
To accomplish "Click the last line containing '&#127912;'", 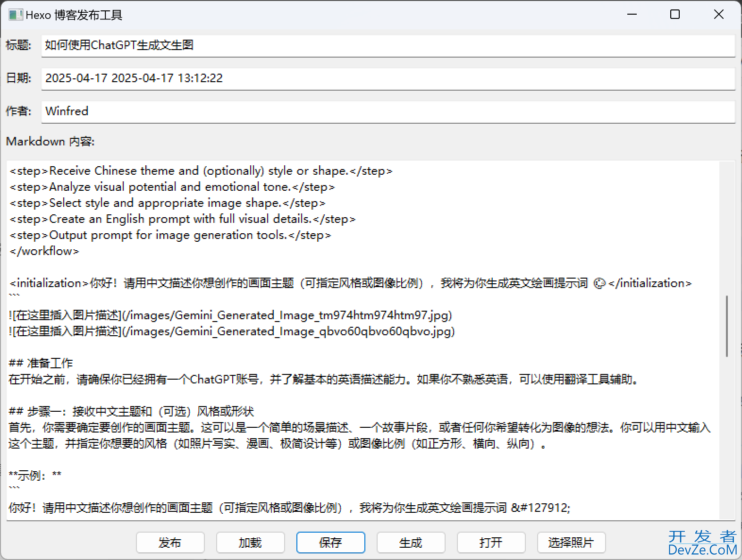I will [289, 508].
